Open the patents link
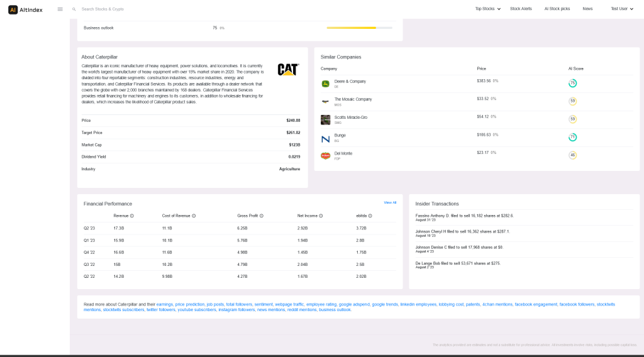644x357 pixels. [473, 304]
